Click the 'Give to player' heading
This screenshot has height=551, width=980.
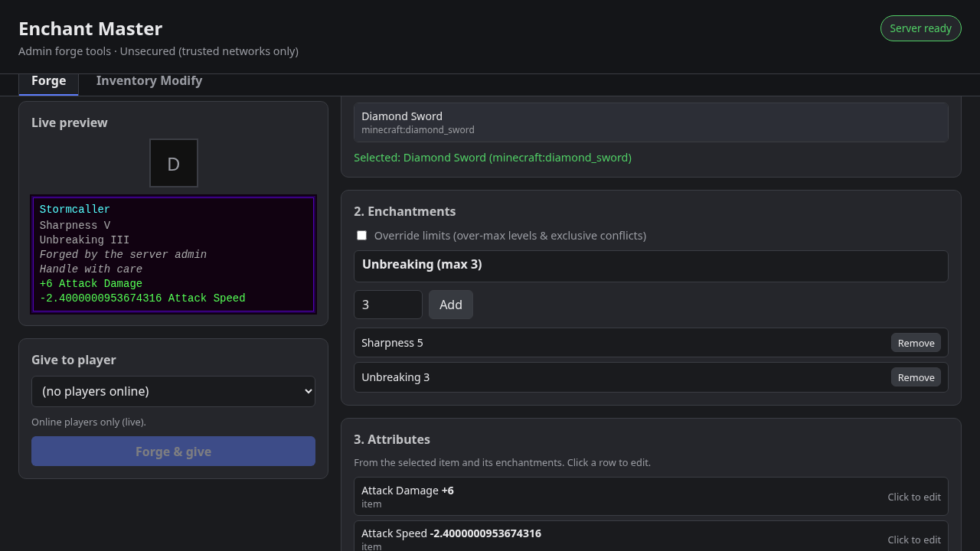tap(73, 360)
